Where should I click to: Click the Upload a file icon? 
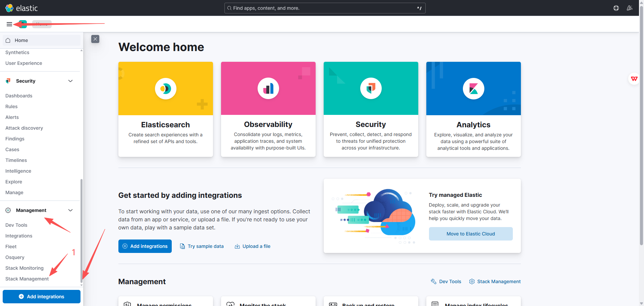click(237, 246)
